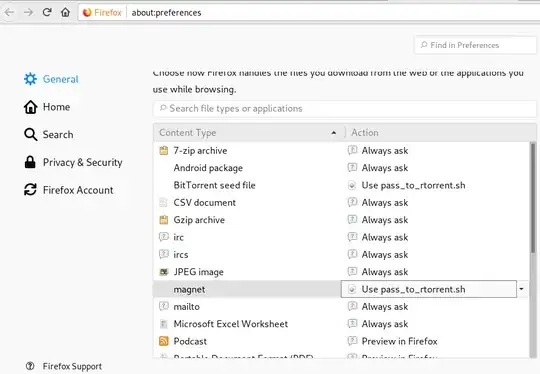This screenshot has width=540, height=374.
Task: Click the Microsoft Excel Worksheet file icon
Action: [x=164, y=324]
